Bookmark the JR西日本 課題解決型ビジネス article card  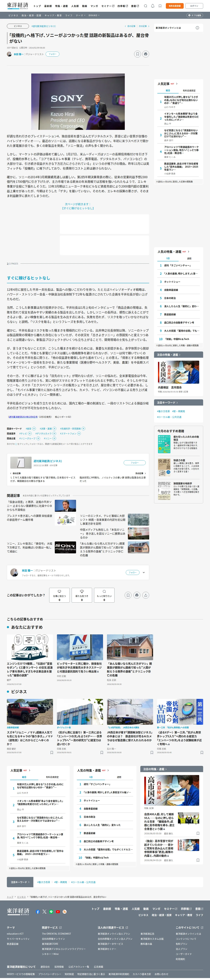pos(151,752)
